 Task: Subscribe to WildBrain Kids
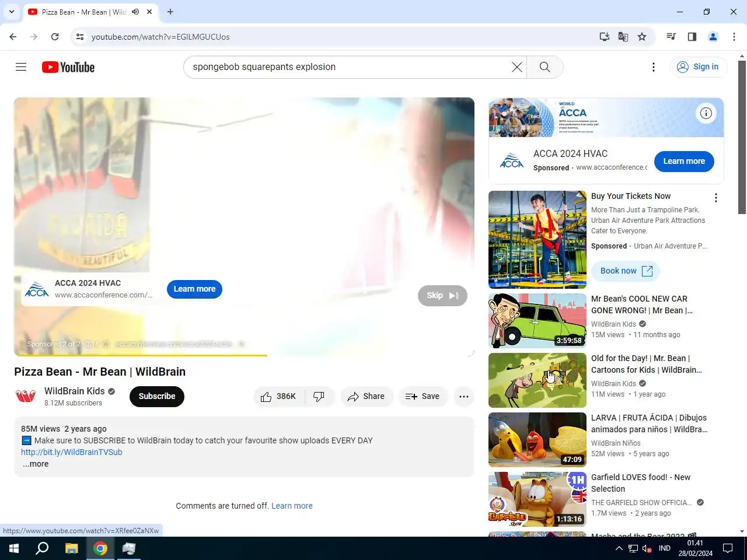tap(157, 397)
